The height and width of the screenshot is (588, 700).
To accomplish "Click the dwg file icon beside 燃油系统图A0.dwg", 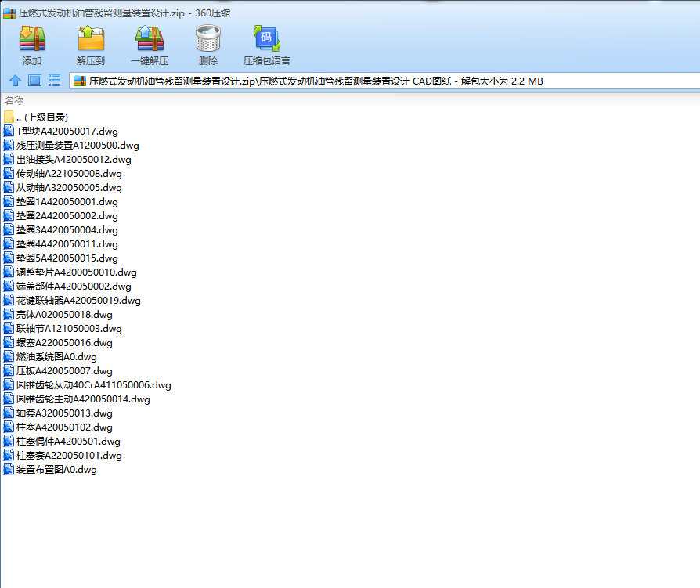I will 9,356.
